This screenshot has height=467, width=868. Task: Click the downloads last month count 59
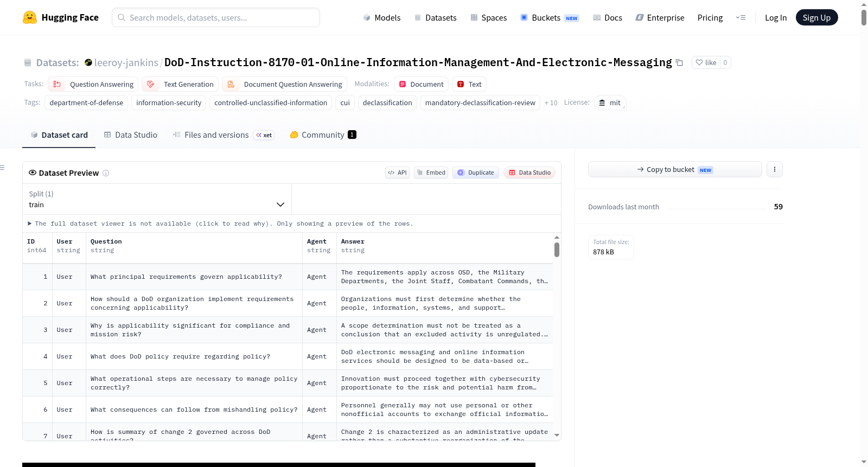click(778, 207)
